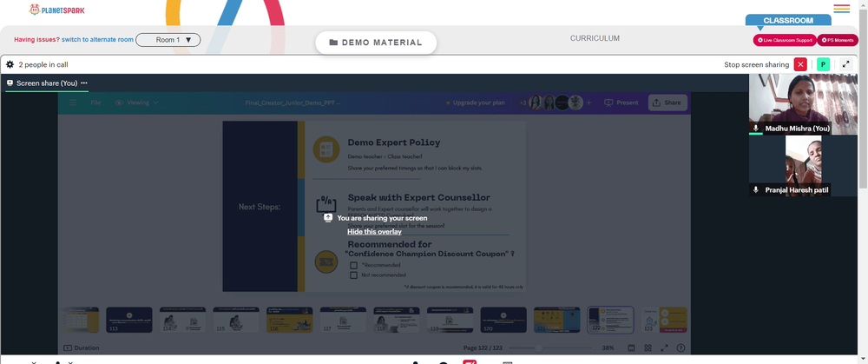Image resolution: width=868 pixels, height=364 pixels.
Task: Click the PlanetSpark logo
Action: tap(57, 10)
